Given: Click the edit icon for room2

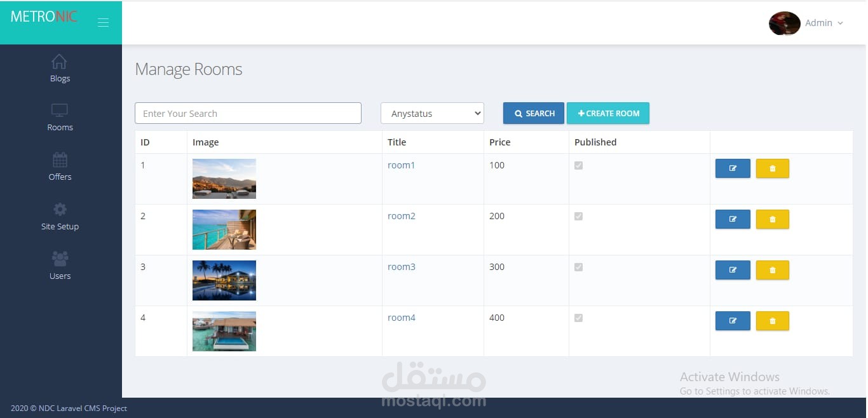Looking at the screenshot, I should 733,219.
